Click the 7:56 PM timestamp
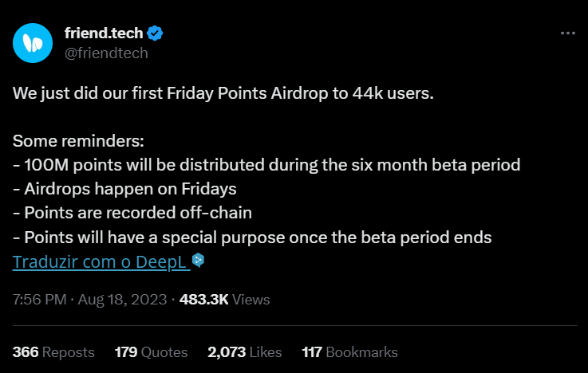The height and width of the screenshot is (373, 588). (39, 300)
